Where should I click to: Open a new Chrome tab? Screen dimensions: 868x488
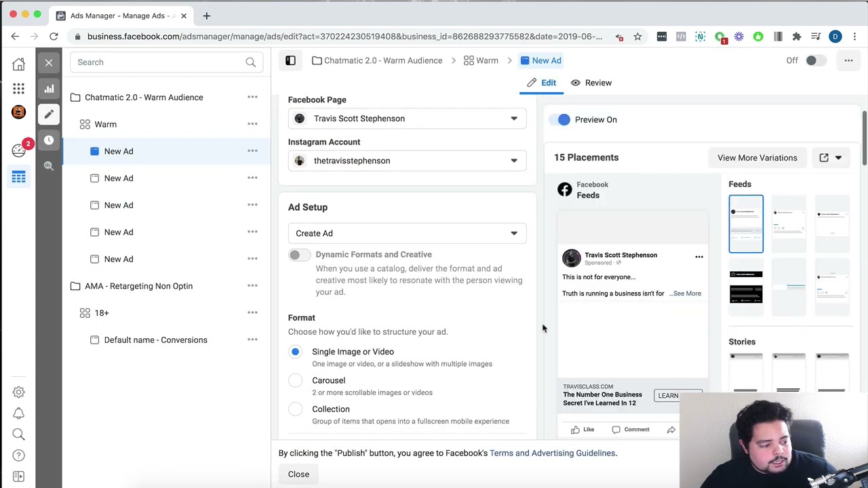click(x=207, y=16)
